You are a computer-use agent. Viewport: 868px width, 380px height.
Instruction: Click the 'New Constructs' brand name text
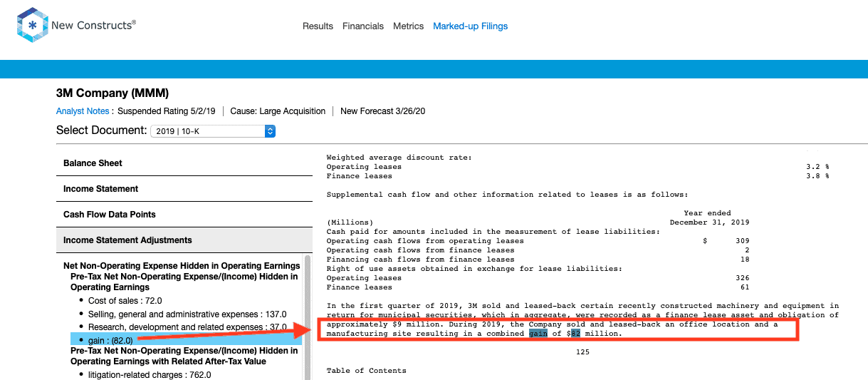click(92, 26)
